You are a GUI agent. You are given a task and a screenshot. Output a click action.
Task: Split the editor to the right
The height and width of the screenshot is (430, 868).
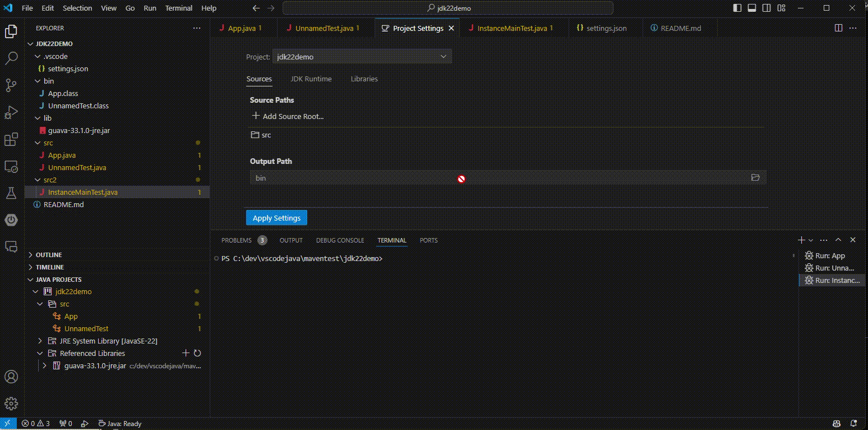838,28
